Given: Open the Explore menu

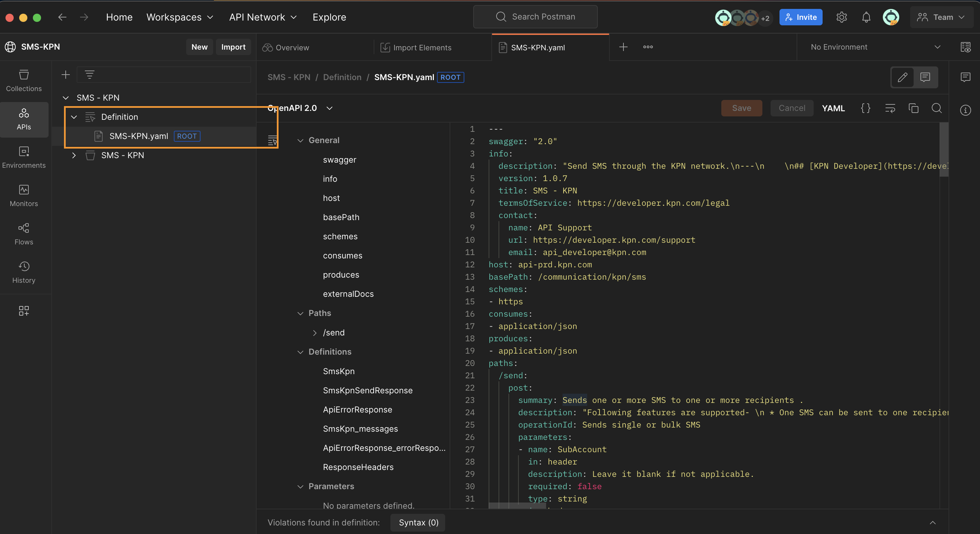Looking at the screenshot, I should coord(329,17).
